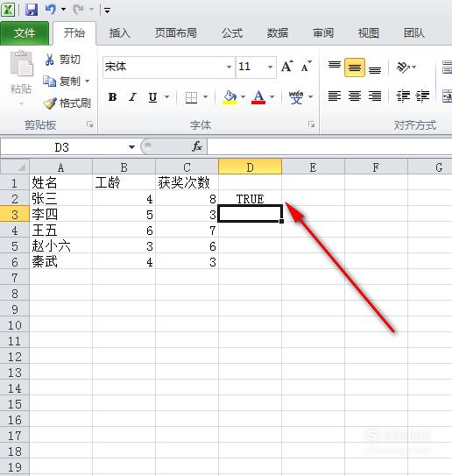Select column D header

(x=250, y=167)
